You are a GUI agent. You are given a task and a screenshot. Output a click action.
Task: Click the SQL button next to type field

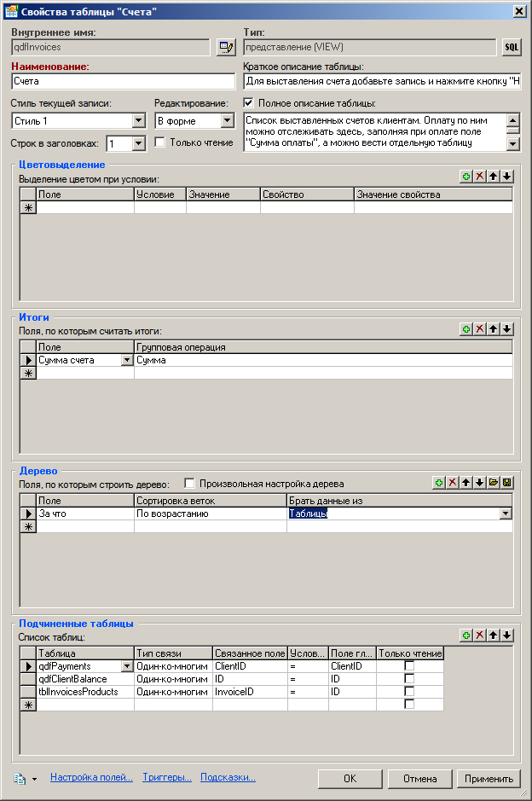[x=511, y=47]
